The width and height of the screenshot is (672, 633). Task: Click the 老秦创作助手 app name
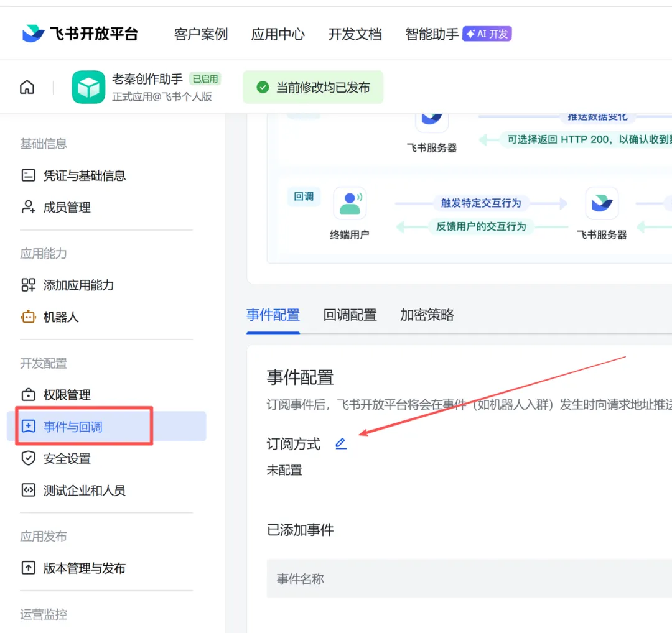click(x=147, y=79)
